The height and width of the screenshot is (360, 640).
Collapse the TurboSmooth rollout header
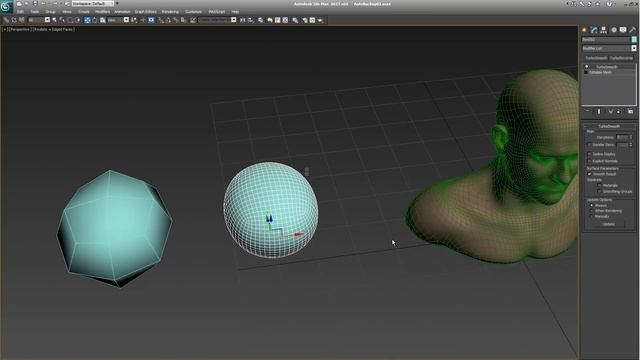pos(609,126)
